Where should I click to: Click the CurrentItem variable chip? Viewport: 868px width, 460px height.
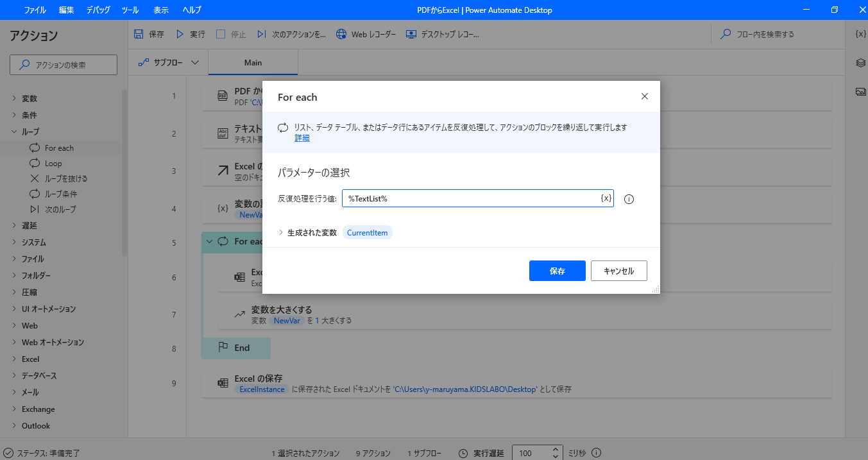click(x=368, y=233)
